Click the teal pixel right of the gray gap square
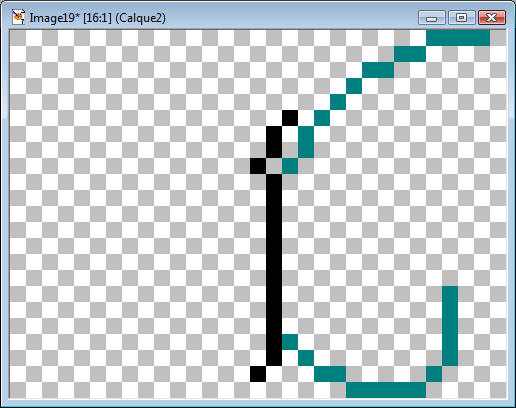 [290, 166]
